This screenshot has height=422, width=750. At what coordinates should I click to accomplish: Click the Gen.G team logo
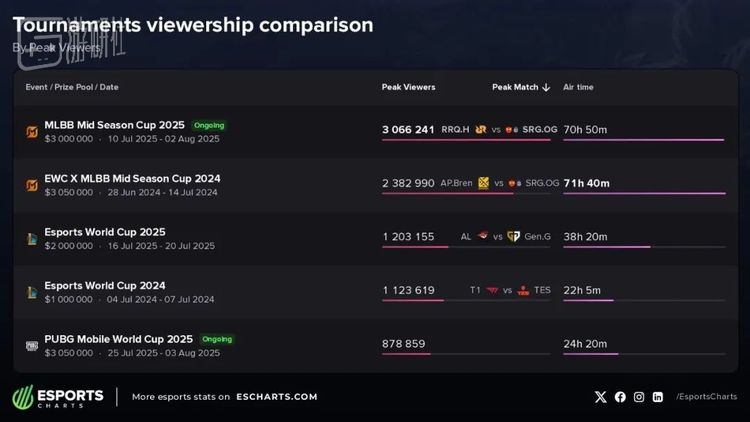(513, 237)
